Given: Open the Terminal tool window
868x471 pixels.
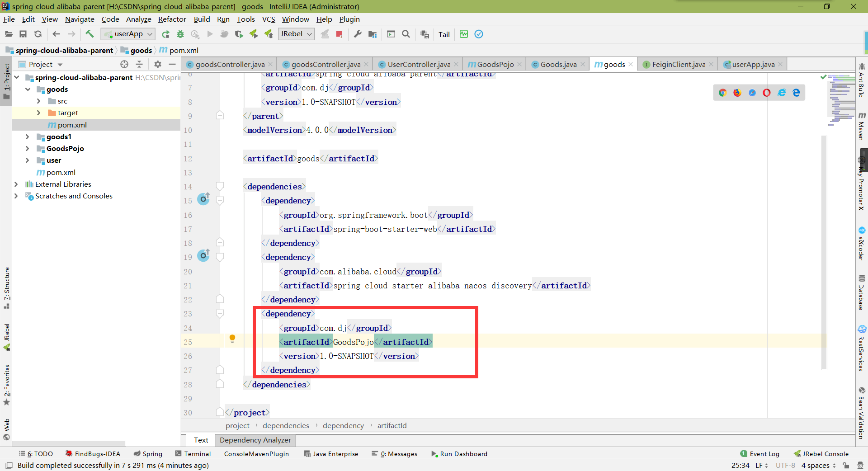Looking at the screenshot, I should coord(193,454).
